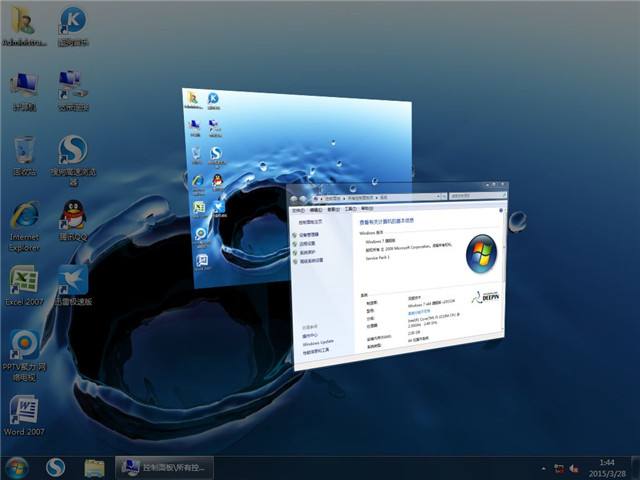Select the System window in Flip 3D
This screenshot has width=640, height=480.
[x=398, y=276]
